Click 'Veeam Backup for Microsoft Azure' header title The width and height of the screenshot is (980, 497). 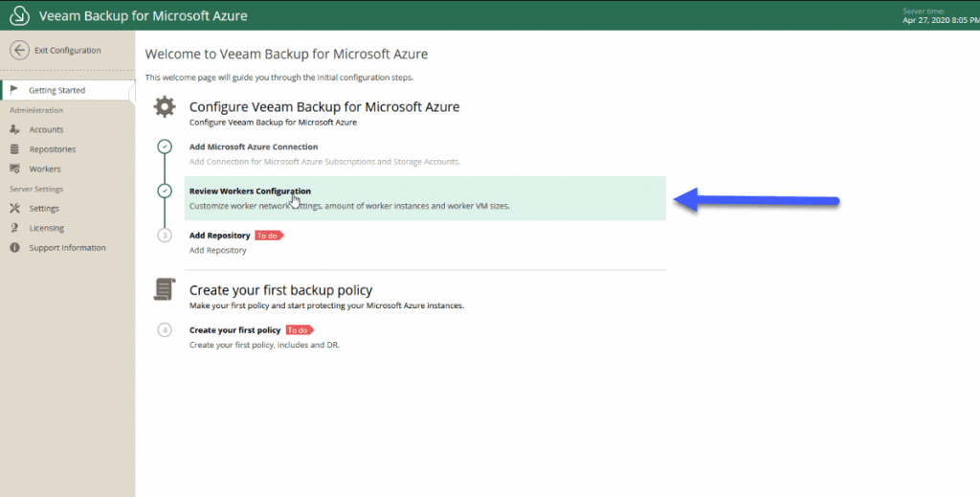click(144, 15)
